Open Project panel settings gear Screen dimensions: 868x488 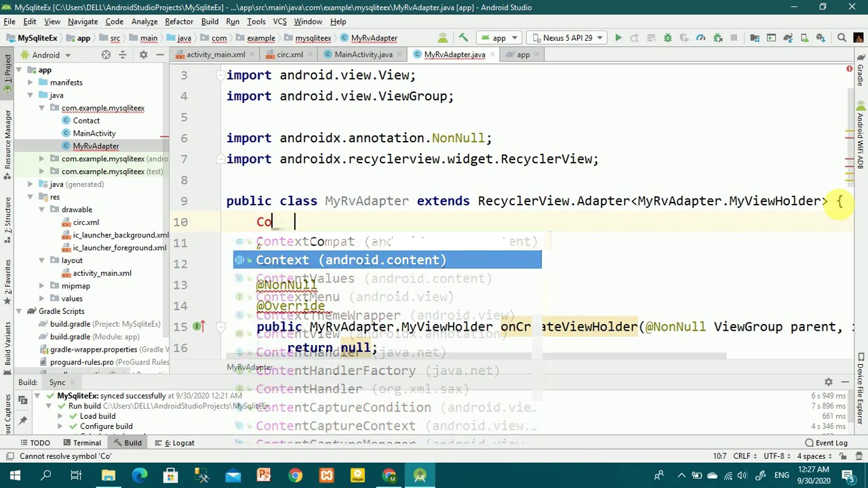click(x=144, y=55)
